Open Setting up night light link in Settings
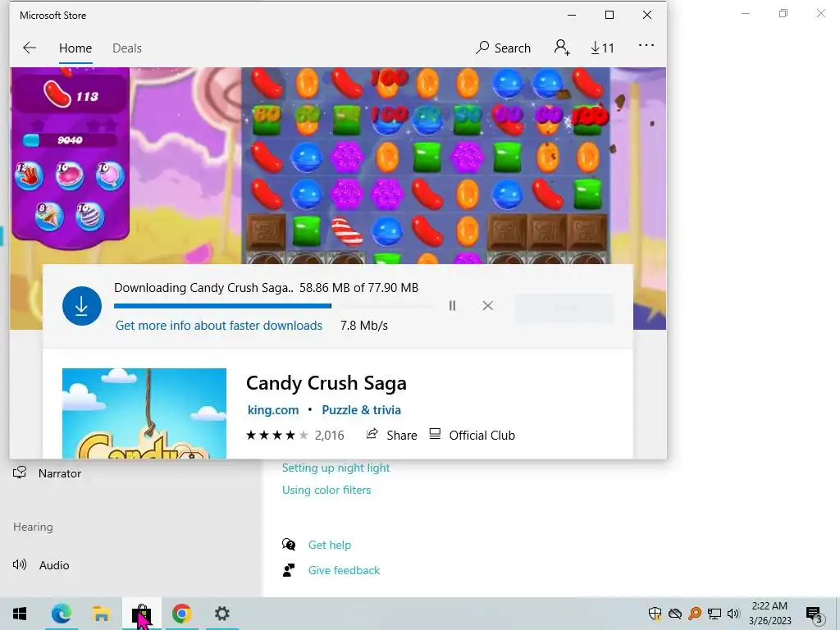 click(x=336, y=468)
